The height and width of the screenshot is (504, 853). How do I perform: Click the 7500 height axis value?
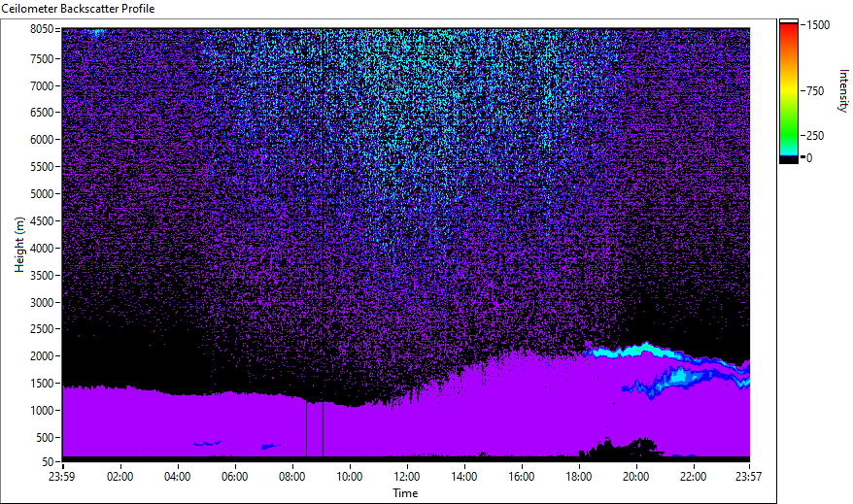[x=42, y=58]
